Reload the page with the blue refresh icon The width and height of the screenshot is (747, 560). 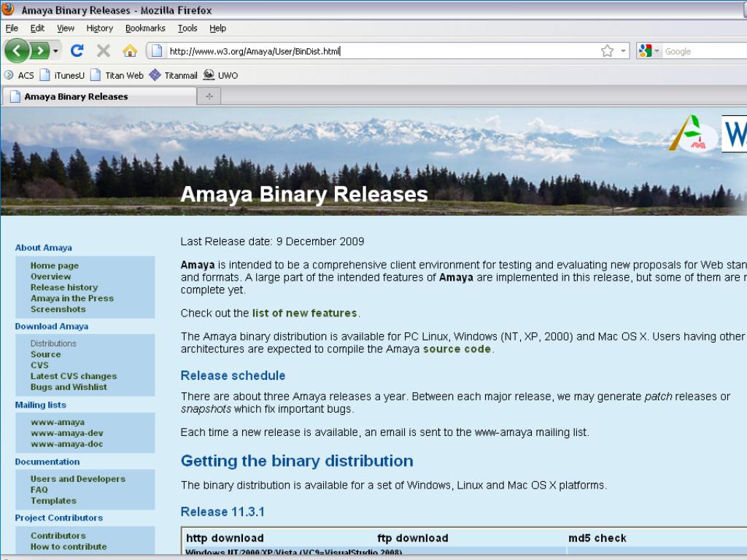tap(77, 50)
